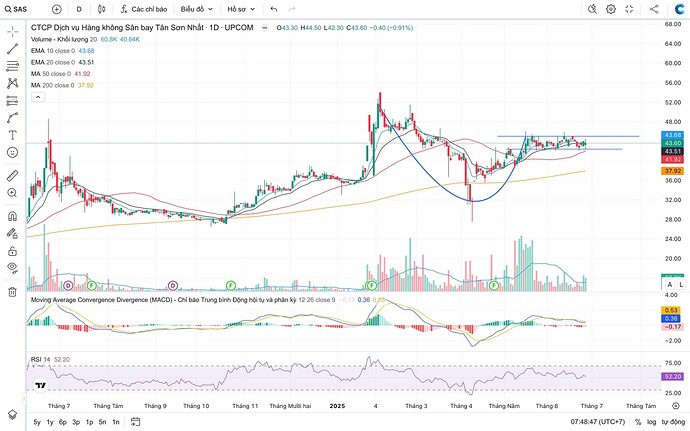Open the D time interval selector

click(x=79, y=9)
